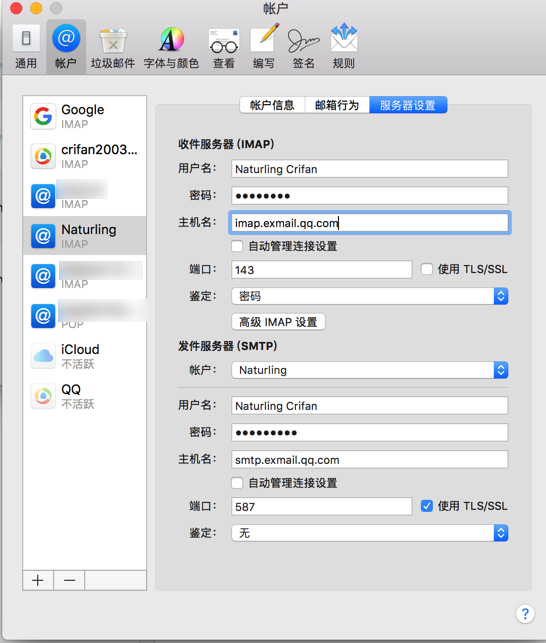Open IMAP 鉴定 dropdown showing 密码
Screen dimensions: 546x643
point(370,296)
